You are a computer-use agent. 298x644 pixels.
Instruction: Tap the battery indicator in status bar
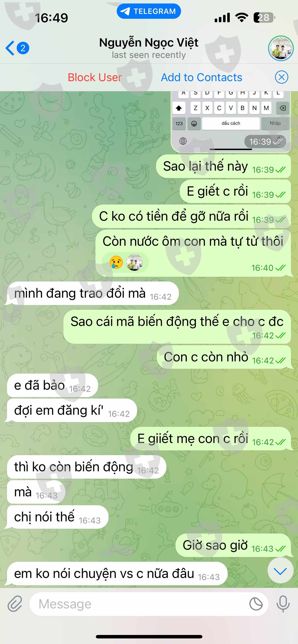click(264, 18)
